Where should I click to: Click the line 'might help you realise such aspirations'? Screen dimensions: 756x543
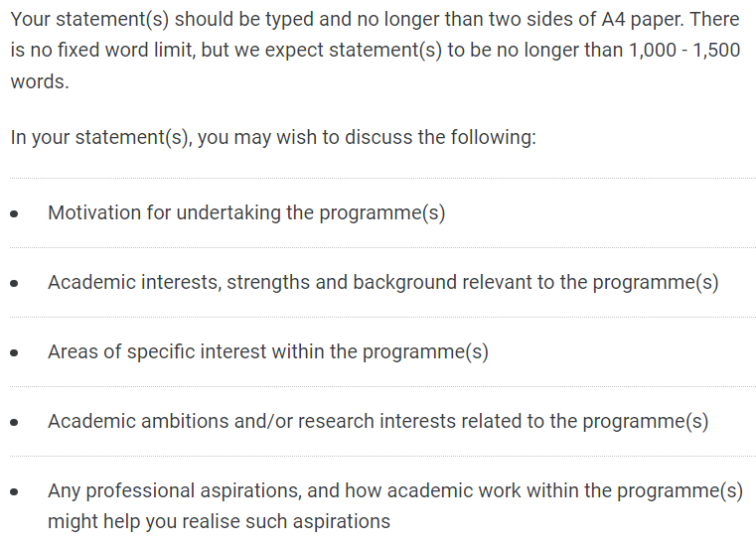tap(219, 521)
